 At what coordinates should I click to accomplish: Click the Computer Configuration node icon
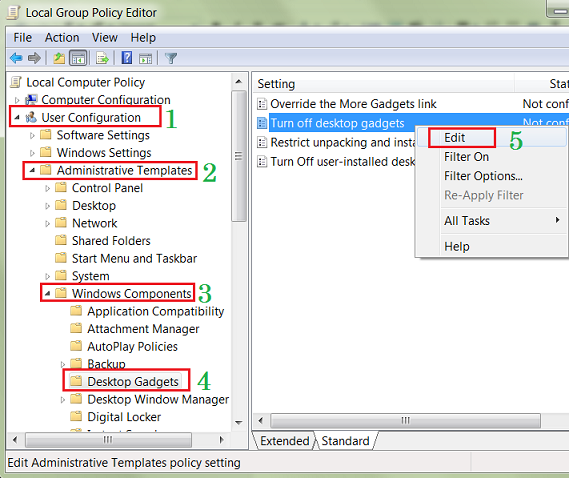[x=32, y=99]
